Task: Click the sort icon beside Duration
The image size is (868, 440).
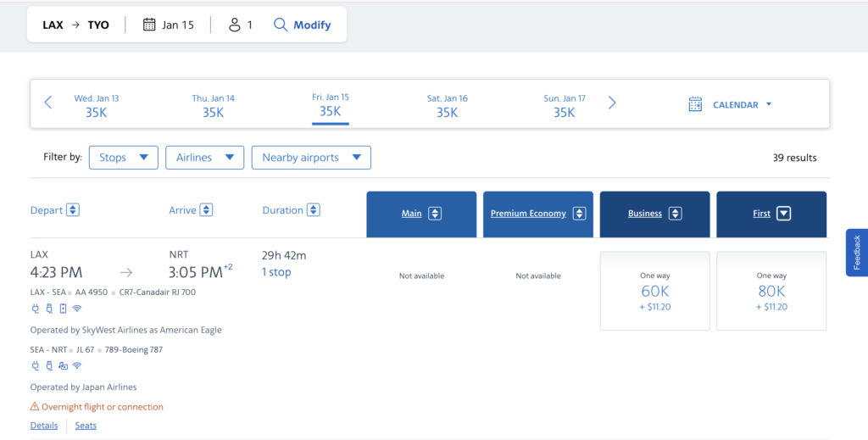Action: (314, 209)
